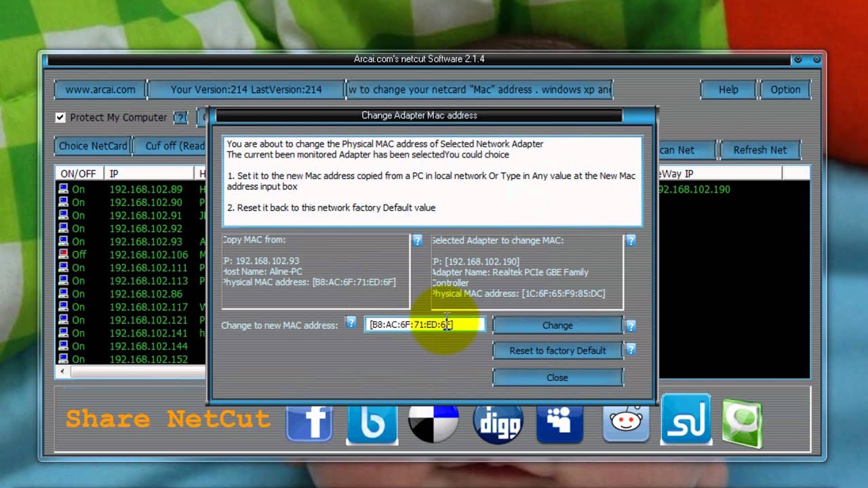Click the Host Name: Aline-PC text
The image size is (868, 488).
click(x=262, y=271)
